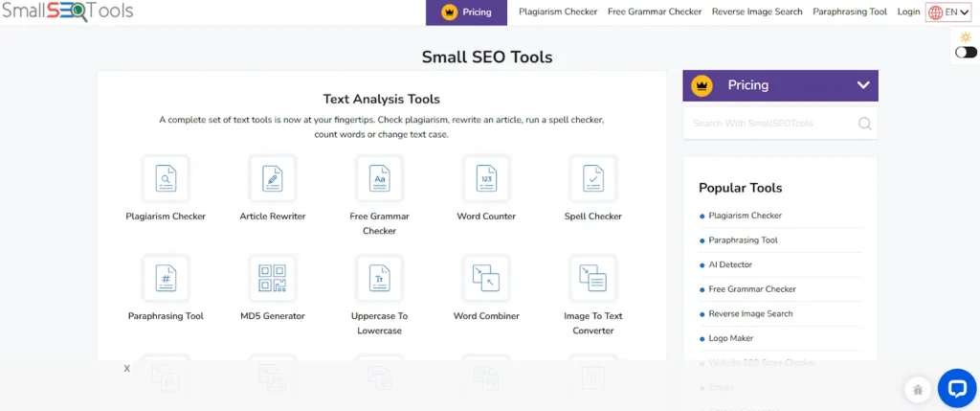Image resolution: width=980 pixels, height=411 pixels.
Task: Open the MD5 Generator QR icon
Action: click(x=273, y=279)
